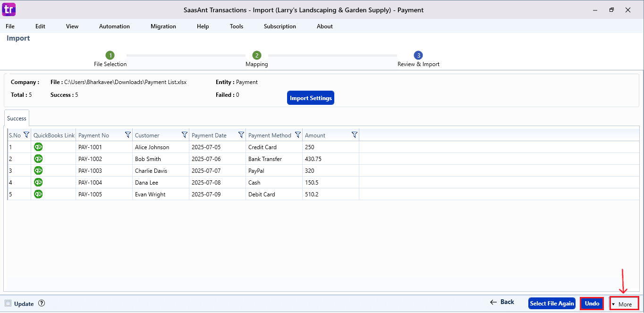Viewport: 644px width, 313px height.
Task: Open the Automation menu
Action: click(114, 26)
